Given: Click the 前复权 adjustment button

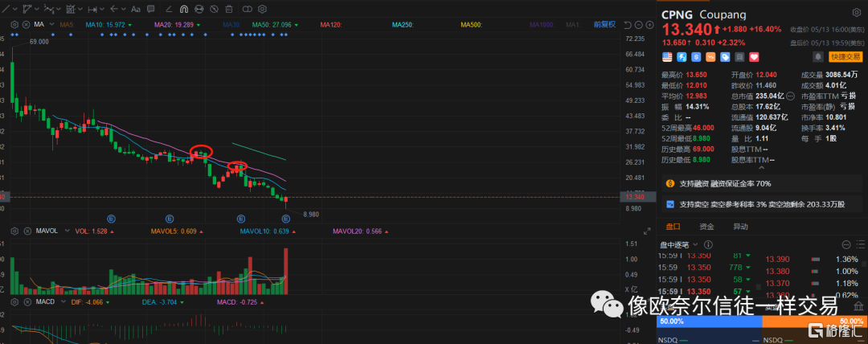Looking at the screenshot, I should pos(604,24).
